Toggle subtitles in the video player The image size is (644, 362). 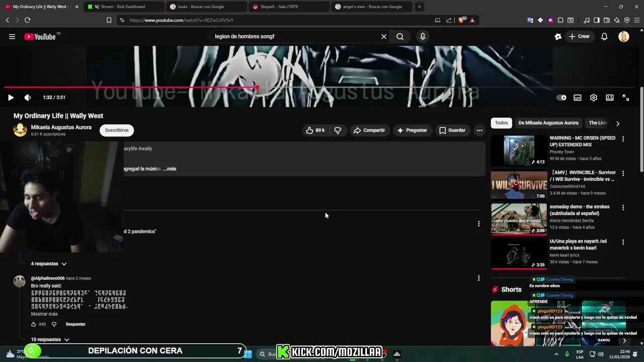578,98
